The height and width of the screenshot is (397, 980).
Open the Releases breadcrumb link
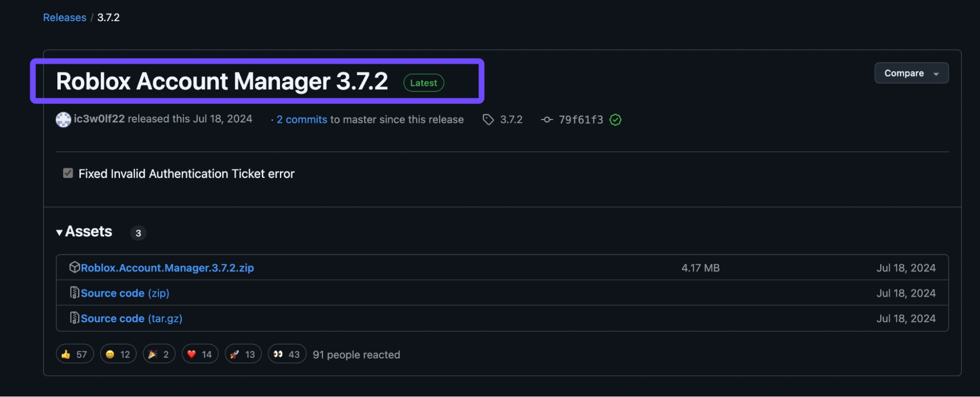(65, 18)
